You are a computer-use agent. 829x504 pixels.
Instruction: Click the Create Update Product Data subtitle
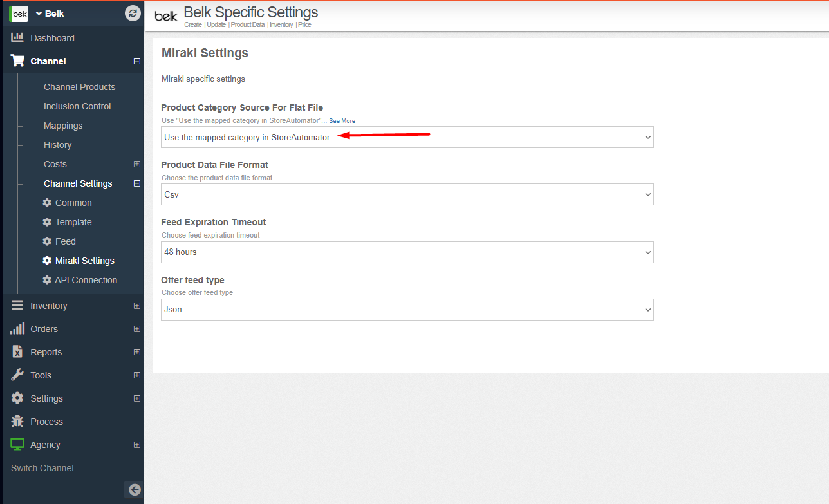tap(248, 25)
